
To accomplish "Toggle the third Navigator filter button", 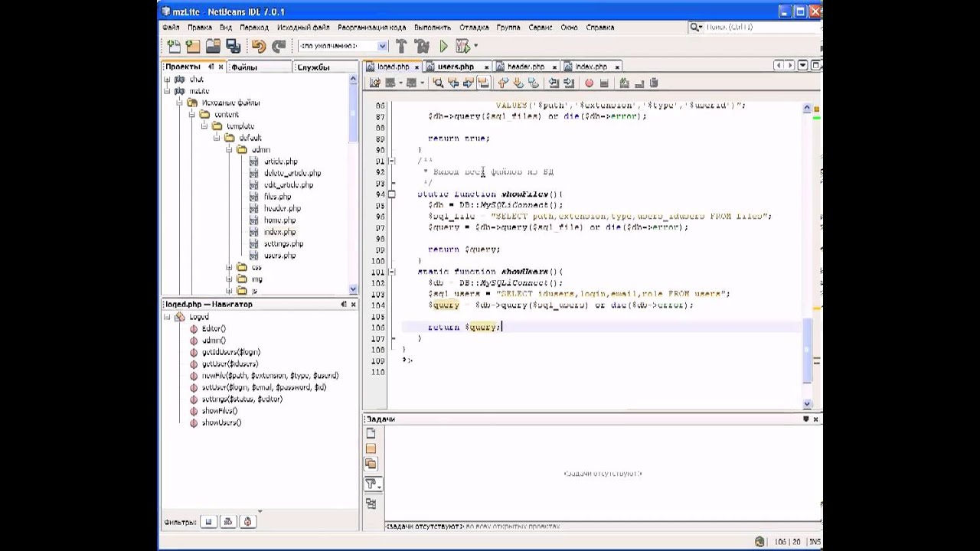I will pos(247,522).
